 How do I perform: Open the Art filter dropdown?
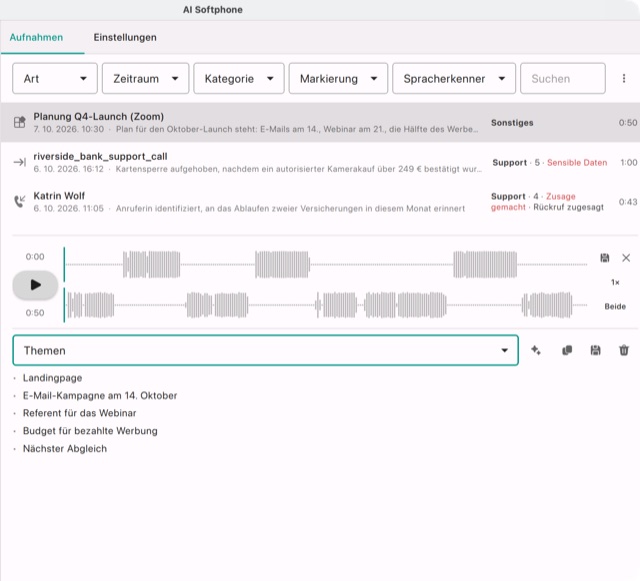(55, 78)
